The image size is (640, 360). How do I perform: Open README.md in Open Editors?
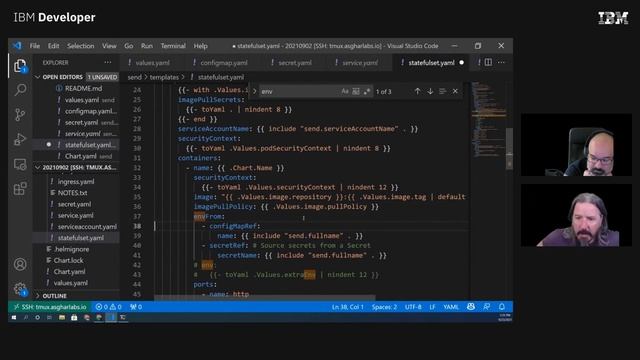point(84,88)
